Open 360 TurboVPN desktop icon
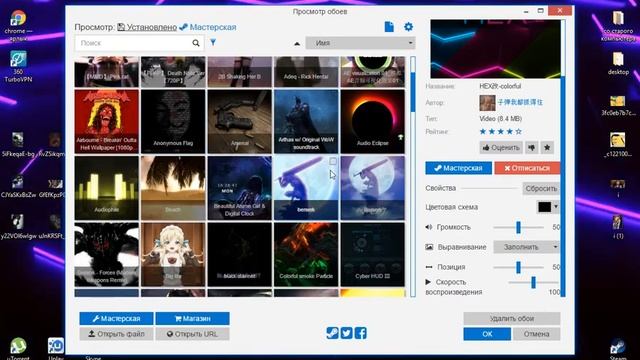This screenshot has width=640, height=360. pos(18,66)
